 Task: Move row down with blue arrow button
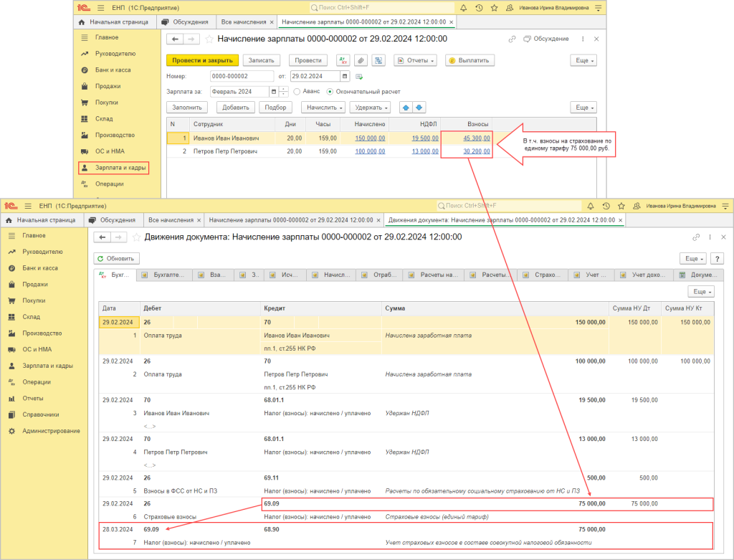(x=420, y=108)
